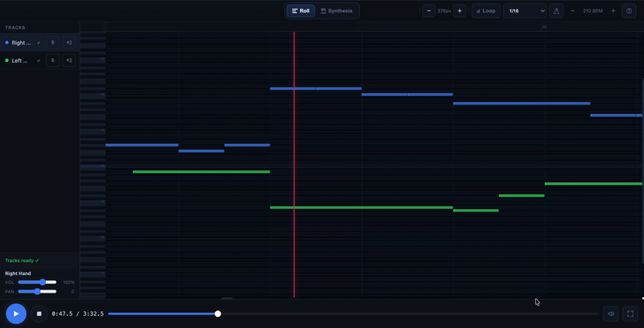
Task: Click the zoom out minus button
Action: click(429, 11)
